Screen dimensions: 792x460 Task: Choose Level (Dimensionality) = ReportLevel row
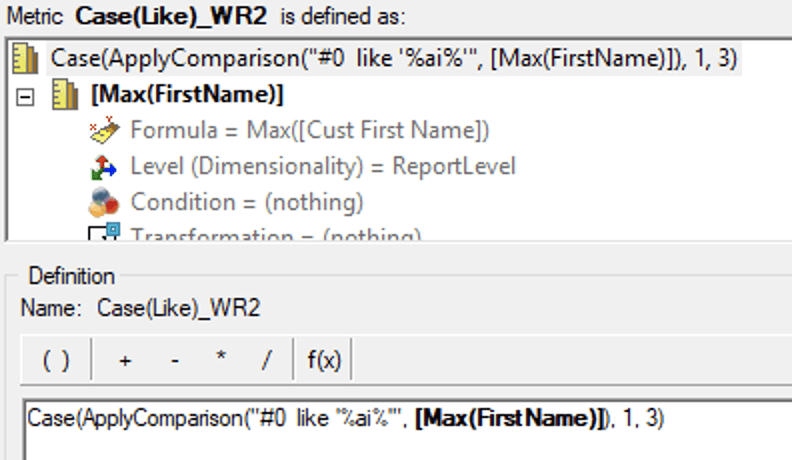click(x=323, y=167)
